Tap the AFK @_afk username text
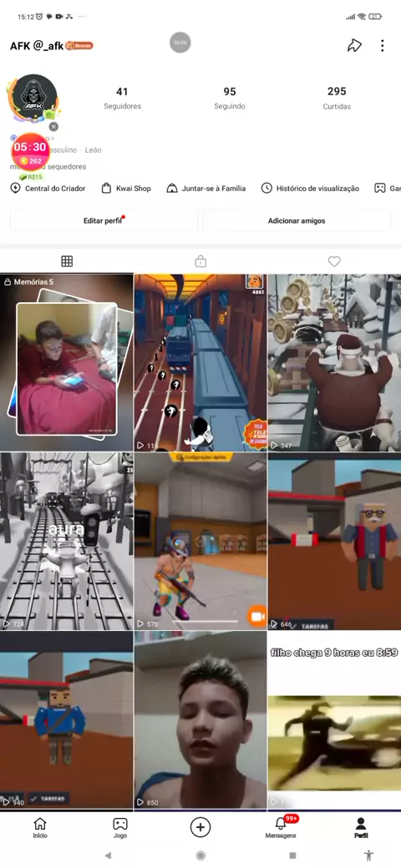Viewport: 401px width, 868px height. click(37, 46)
